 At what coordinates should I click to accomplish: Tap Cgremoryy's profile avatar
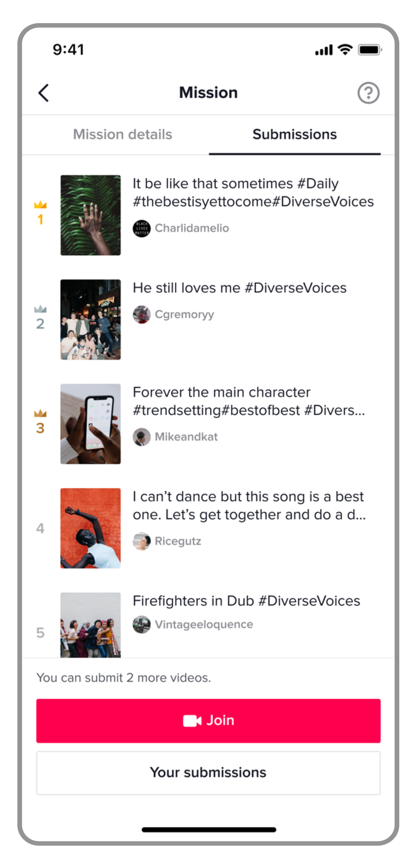point(142,314)
